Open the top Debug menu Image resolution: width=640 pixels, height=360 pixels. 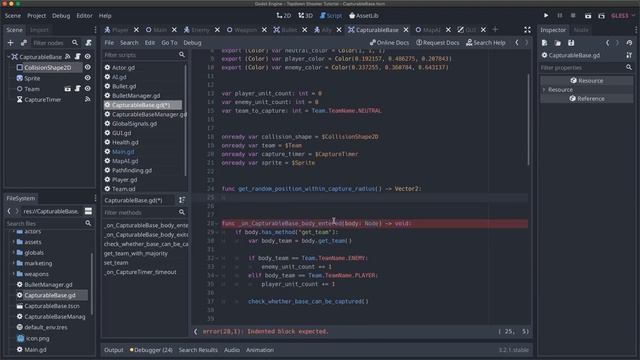click(61, 16)
